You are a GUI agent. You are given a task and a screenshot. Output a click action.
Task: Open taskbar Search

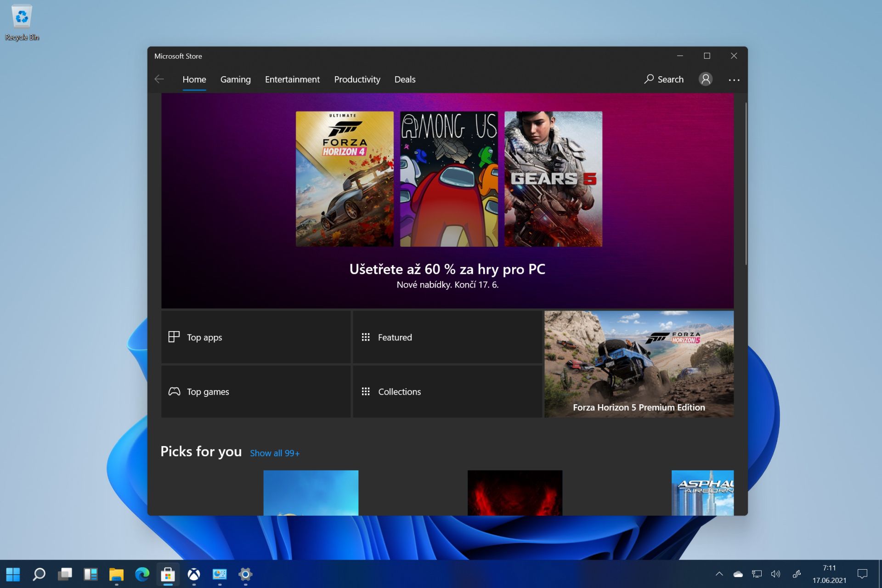click(39, 574)
